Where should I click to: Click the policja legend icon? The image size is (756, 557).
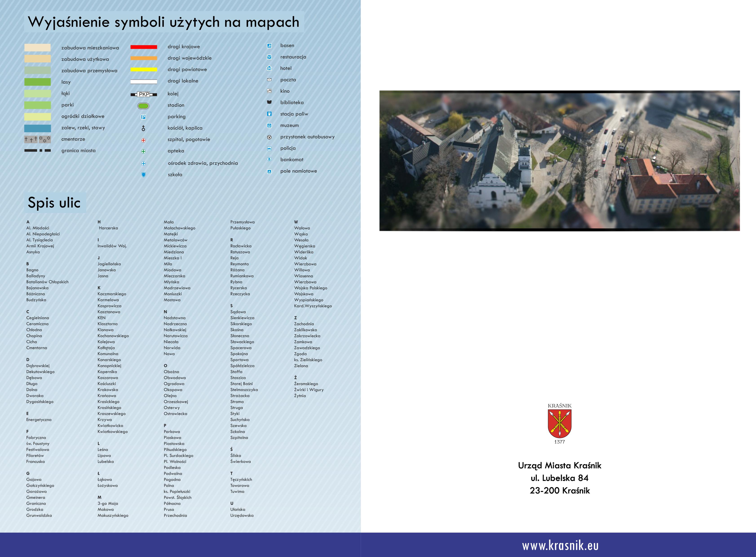point(269,148)
